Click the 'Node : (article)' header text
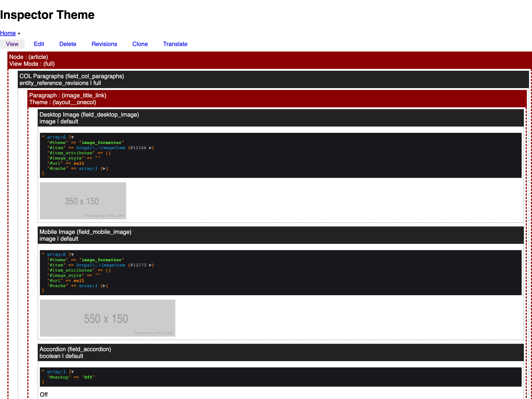The width and height of the screenshot is (532, 399). point(29,57)
